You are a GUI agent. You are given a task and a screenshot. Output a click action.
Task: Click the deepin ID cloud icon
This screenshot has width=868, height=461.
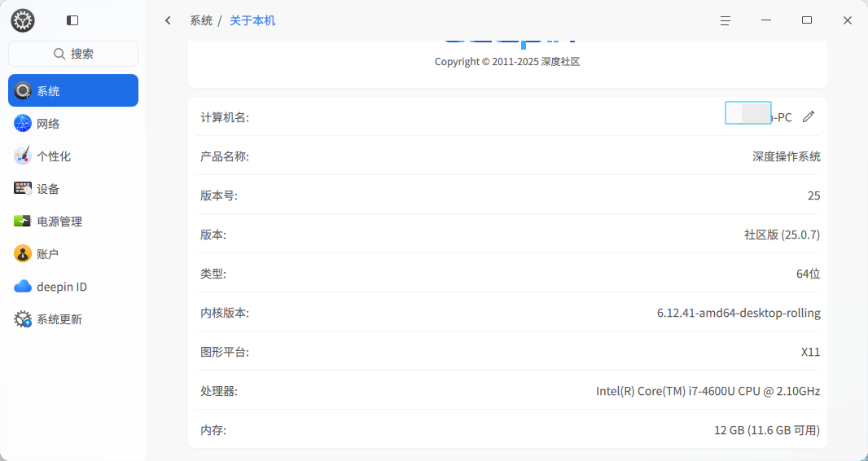click(x=23, y=287)
